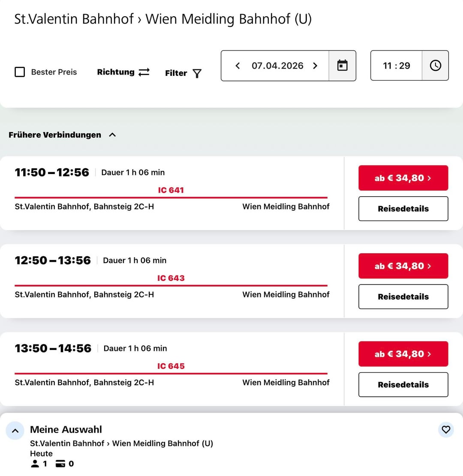This screenshot has width=463, height=476.
Task: Swap direction using the arrows icon
Action: (144, 72)
